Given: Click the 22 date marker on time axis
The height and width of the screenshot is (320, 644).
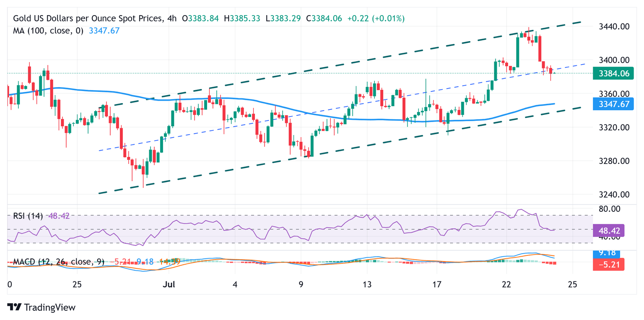Looking at the screenshot, I should point(506,284).
